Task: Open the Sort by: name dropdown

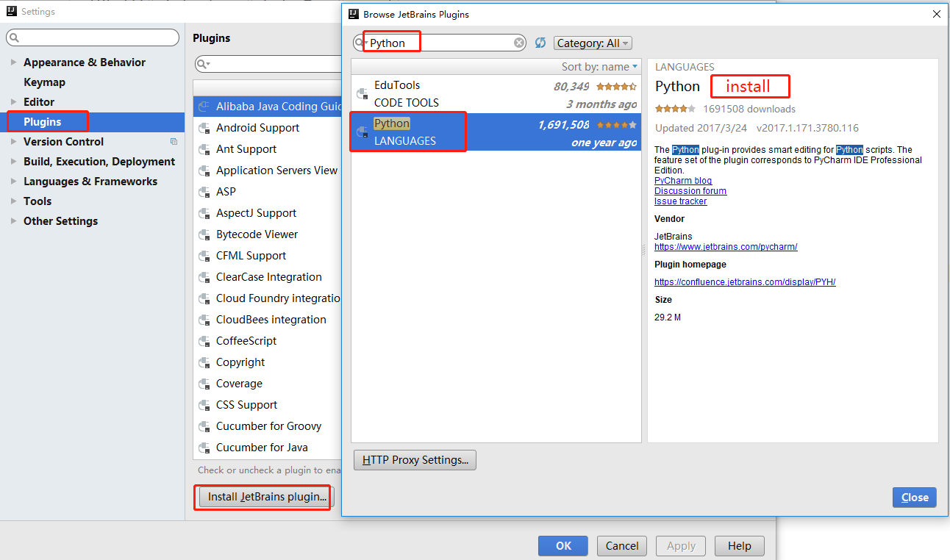Action: [600, 67]
